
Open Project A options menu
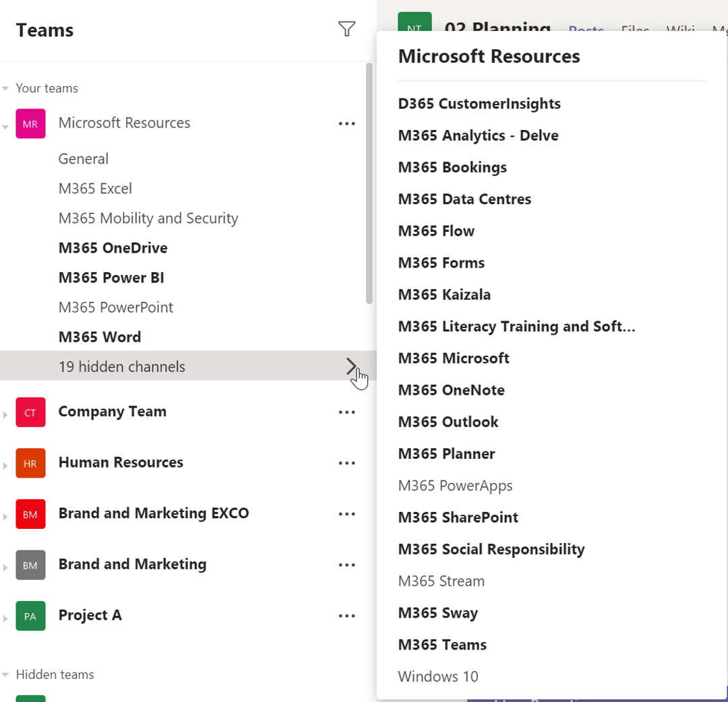coord(346,615)
